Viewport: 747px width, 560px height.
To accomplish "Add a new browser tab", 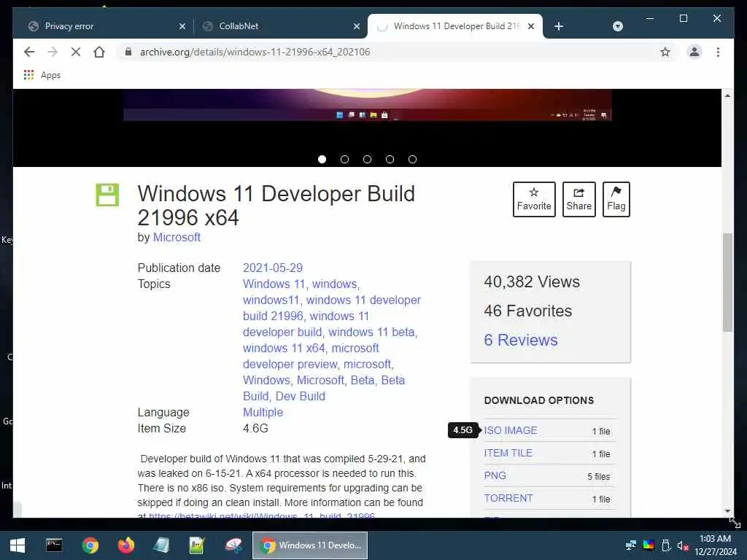I will [x=559, y=26].
